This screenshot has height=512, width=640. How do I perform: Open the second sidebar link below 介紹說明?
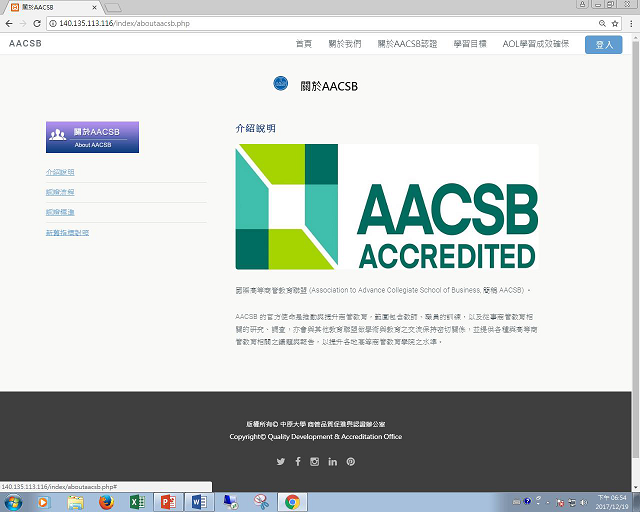click(x=60, y=192)
